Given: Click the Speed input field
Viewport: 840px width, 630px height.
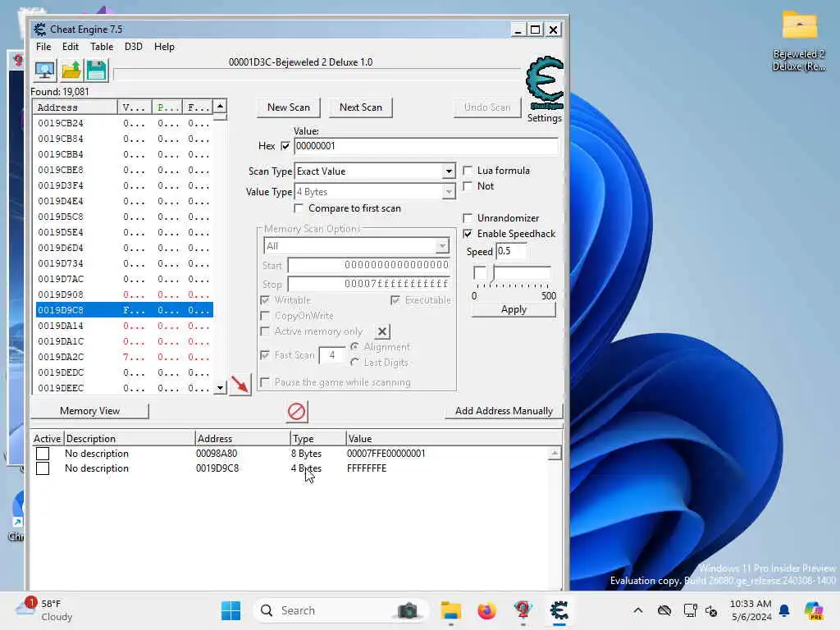Looking at the screenshot, I should pos(511,251).
